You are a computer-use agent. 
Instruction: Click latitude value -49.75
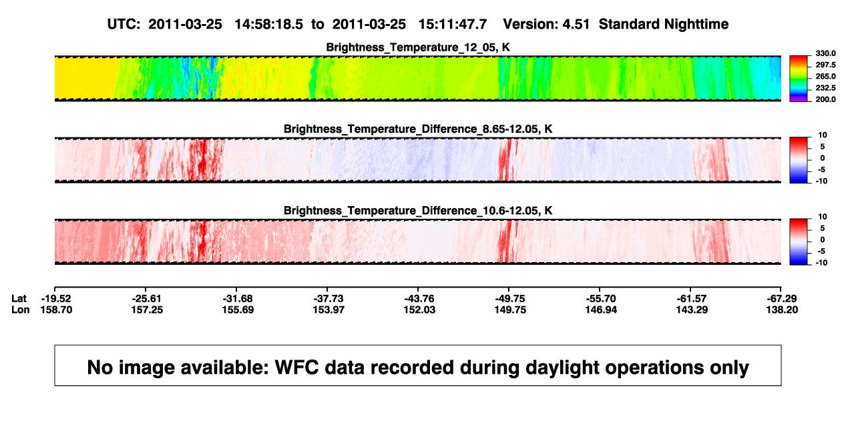[509, 298]
